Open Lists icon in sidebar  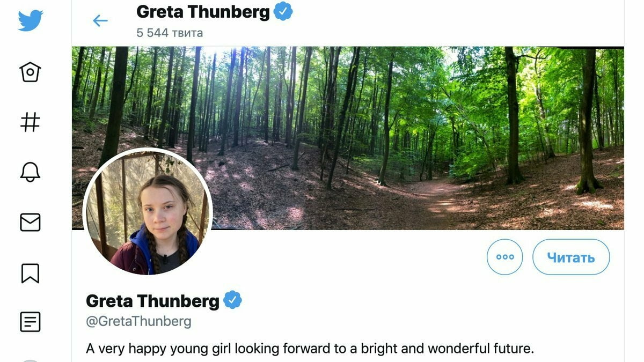30,322
